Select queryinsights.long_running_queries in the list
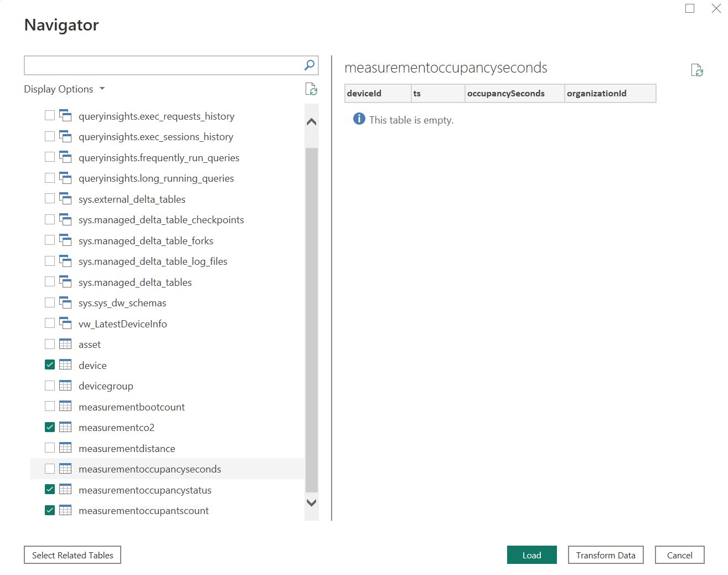Screen dimensions: 728x575 coord(156,178)
